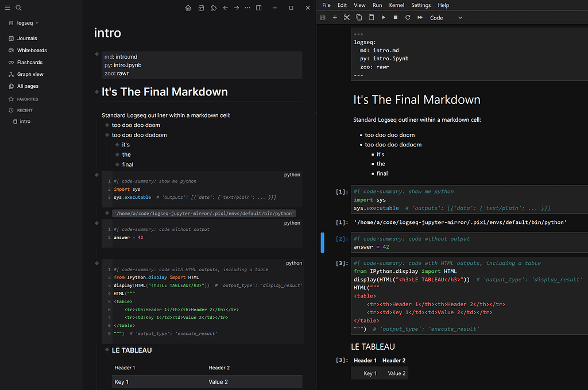
Task: Open the Kernel menu
Action: point(396,5)
